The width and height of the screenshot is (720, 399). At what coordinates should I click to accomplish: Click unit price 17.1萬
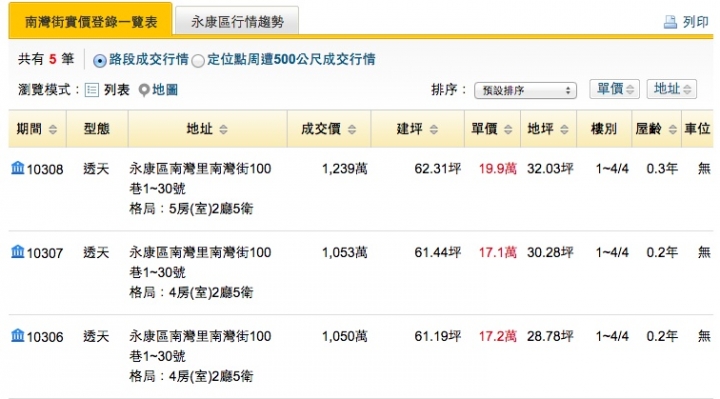497,253
